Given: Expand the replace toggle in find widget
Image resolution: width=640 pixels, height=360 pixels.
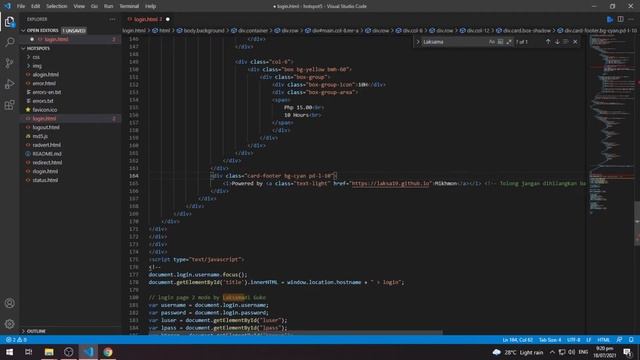Looking at the screenshot, I should [418, 42].
